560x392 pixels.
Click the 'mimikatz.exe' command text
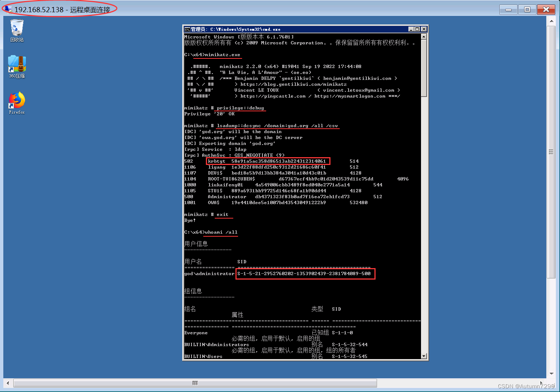(223, 55)
